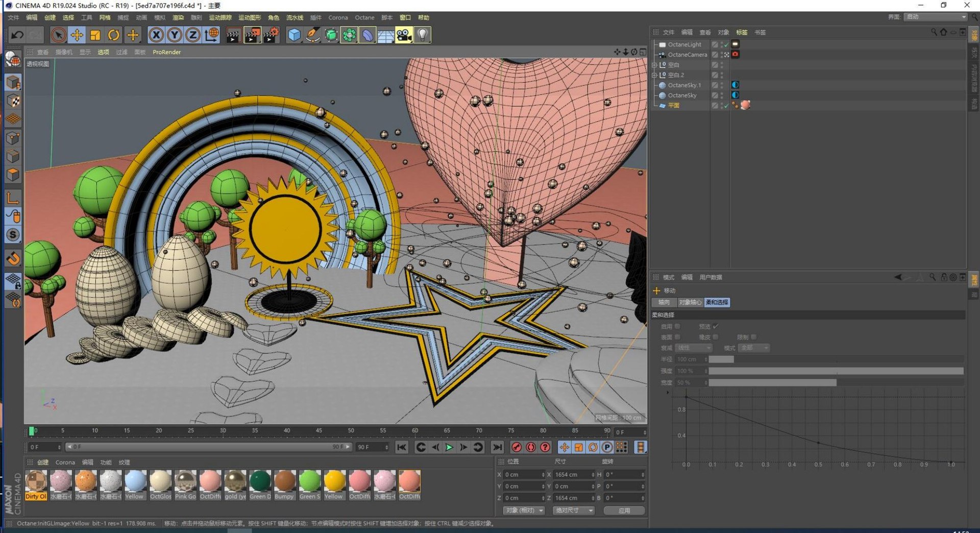Render current view clapperboard icon

point(233,35)
